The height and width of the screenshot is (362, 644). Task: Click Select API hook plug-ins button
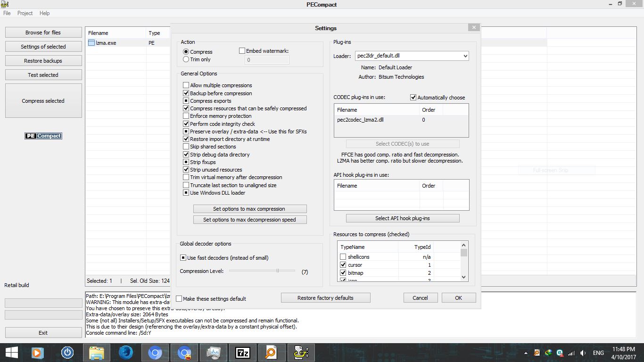pos(403,218)
